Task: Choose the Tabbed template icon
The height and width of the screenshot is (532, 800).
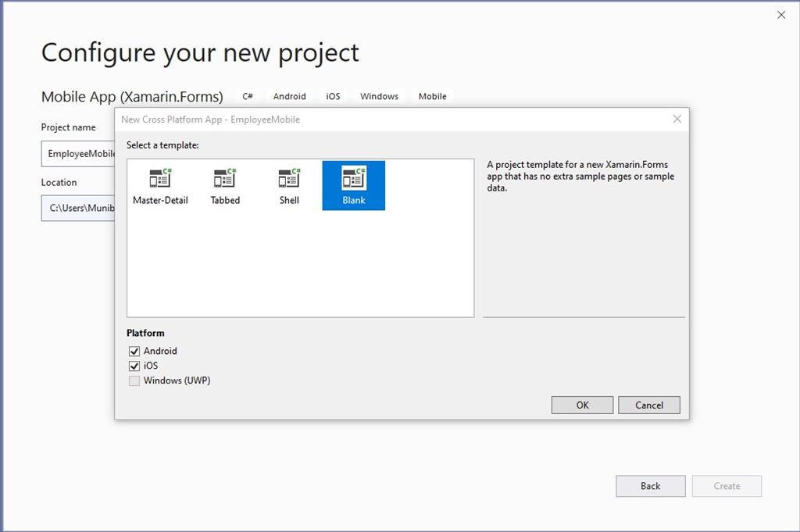Action: (x=225, y=186)
